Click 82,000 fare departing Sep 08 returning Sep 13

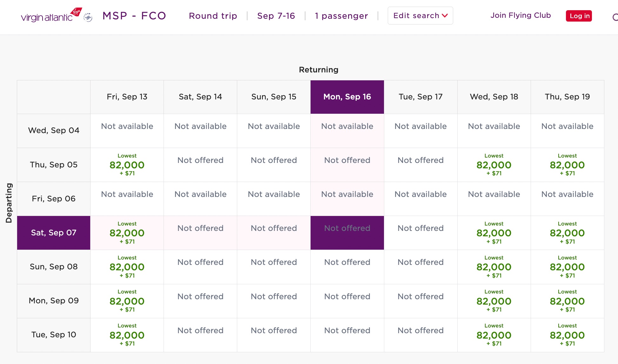tap(127, 267)
